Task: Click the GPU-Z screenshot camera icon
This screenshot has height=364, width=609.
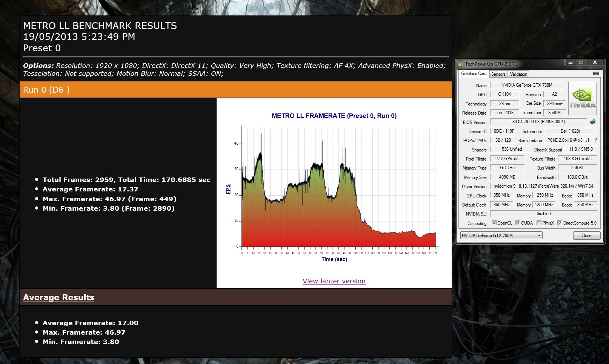Action: [x=596, y=73]
